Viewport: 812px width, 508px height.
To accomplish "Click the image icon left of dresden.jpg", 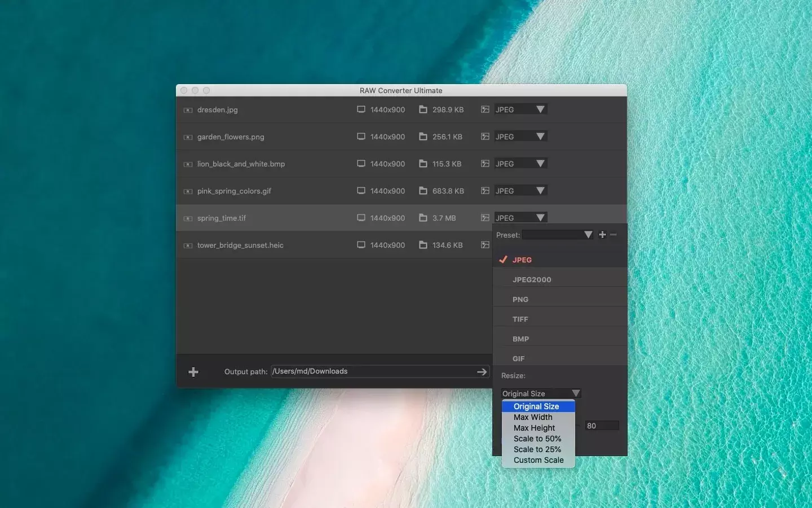I will click(x=188, y=110).
